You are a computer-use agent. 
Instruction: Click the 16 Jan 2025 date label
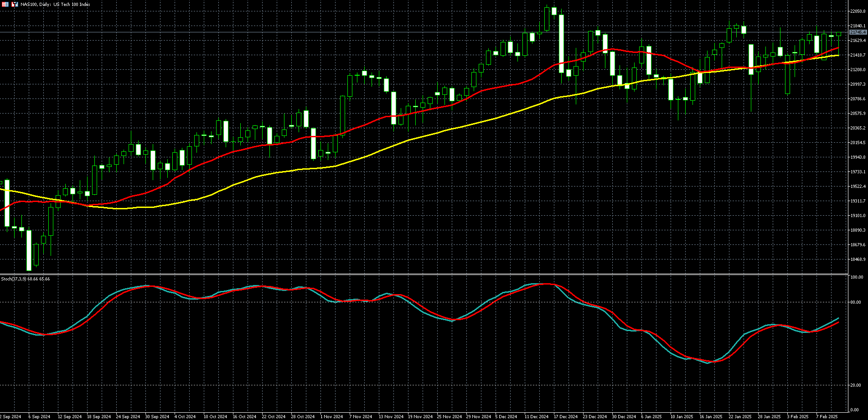pos(711,417)
